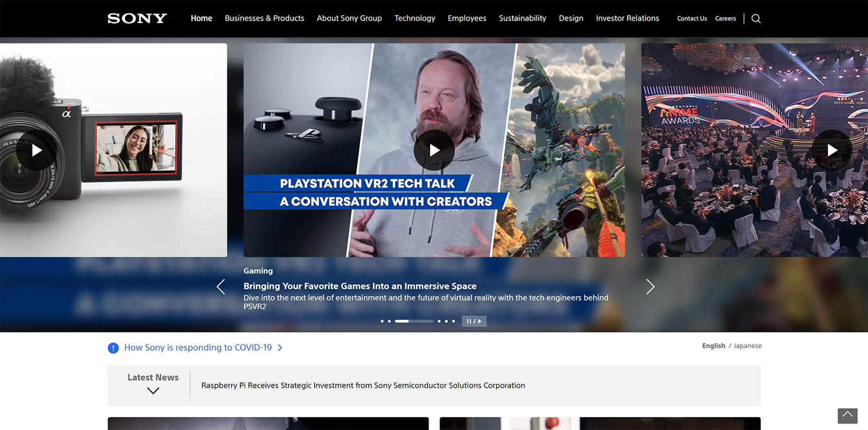Click 'Bringing Your Favorite Games Into an Immersive Space'
The height and width of the screenshot is (430, 868).
tap(360, 286)
